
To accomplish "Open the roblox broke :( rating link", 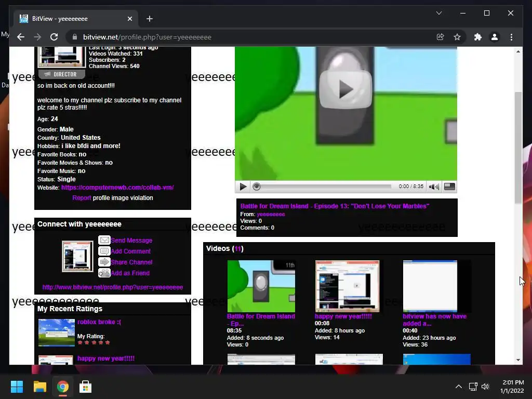I will click(x=99, y=322).
